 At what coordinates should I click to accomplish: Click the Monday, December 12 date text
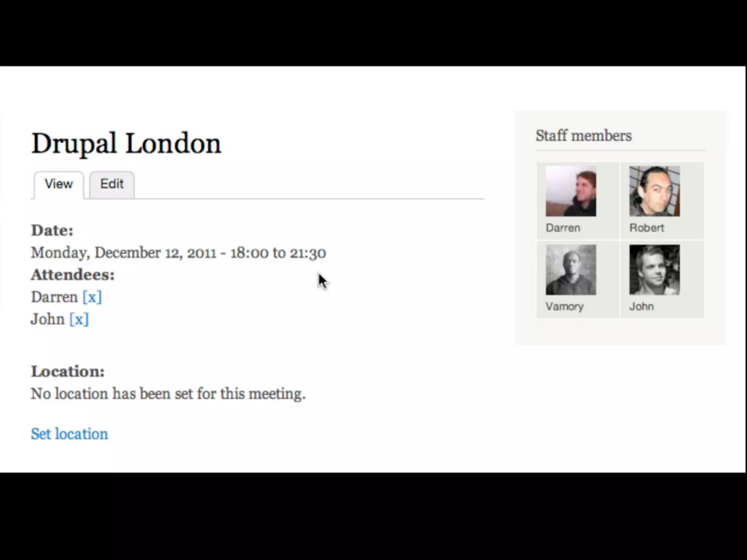pyautogui.click(x=178, y=253)
